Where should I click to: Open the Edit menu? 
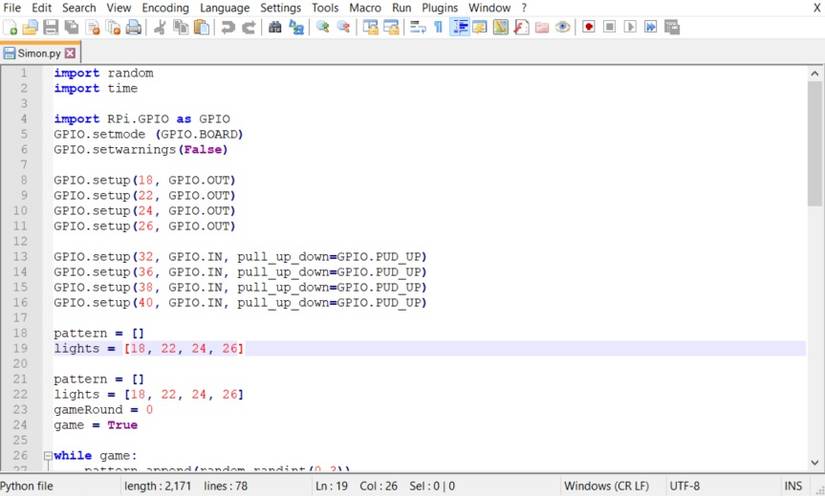coord(42,8)
